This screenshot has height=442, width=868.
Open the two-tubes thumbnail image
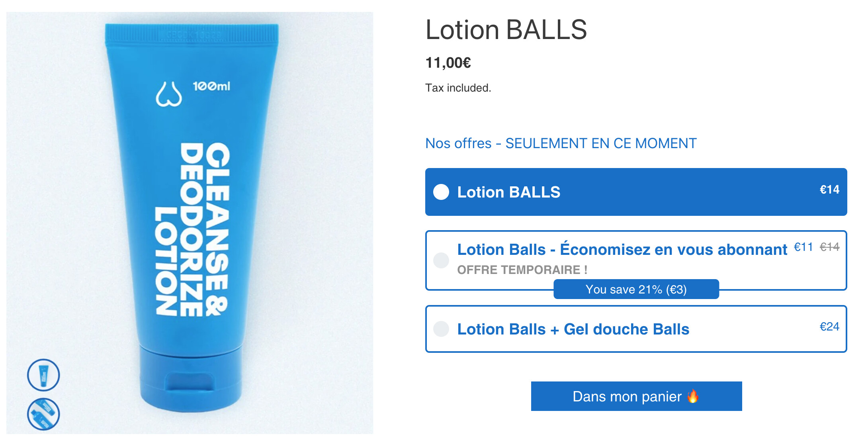point(43,414)
